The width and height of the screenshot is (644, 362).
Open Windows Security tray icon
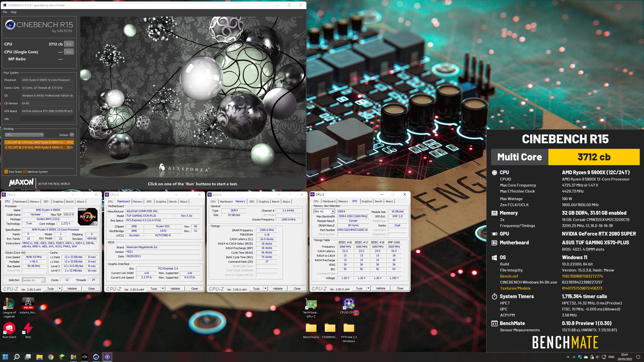coord(580,357)
